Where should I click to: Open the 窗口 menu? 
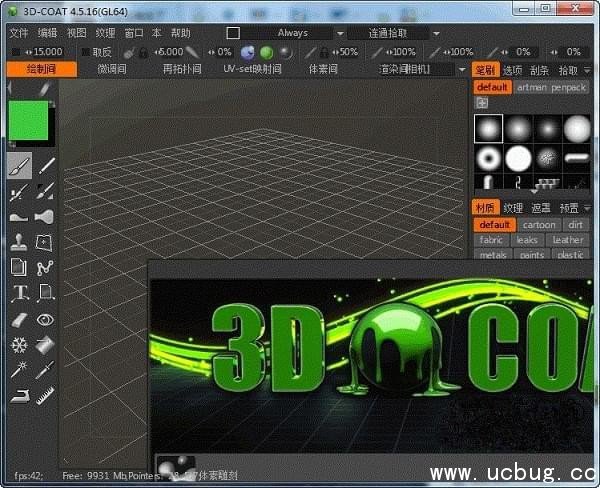[x=134, y=33]
